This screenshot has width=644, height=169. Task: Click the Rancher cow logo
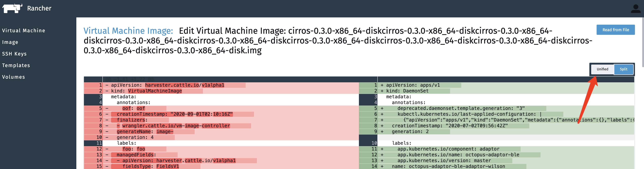click(12, 8)
